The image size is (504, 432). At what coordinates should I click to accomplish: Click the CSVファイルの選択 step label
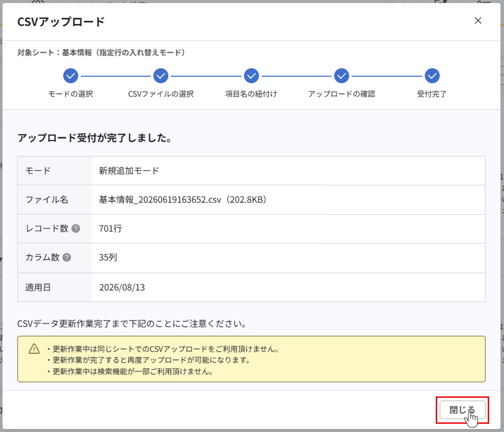[161, 94]
